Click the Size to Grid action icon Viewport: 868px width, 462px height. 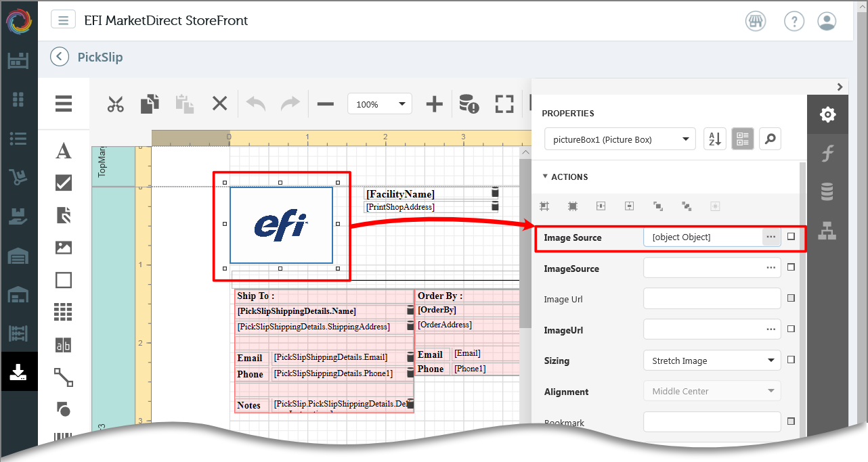[x=573, y=206]
